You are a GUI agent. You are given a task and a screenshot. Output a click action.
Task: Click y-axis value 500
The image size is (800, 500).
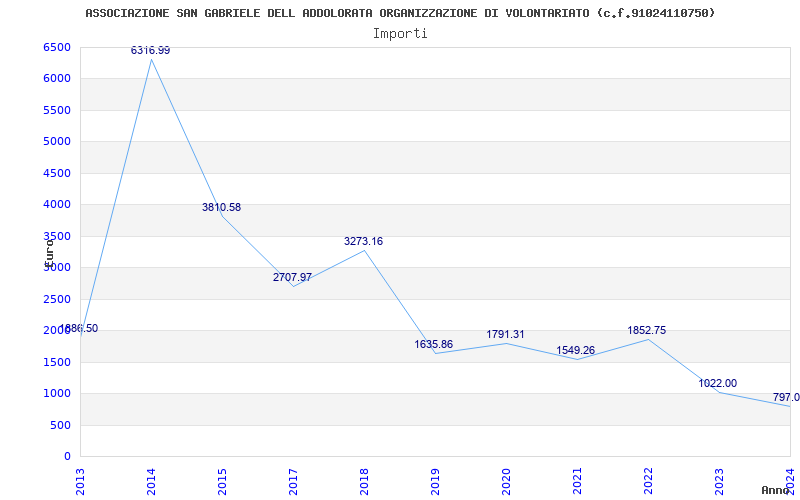(60, 425)
